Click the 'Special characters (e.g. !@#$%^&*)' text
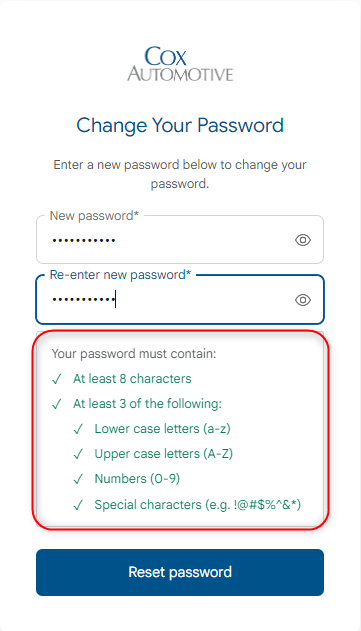Screen dimensions: 361x631 click(x=198, y=505)
